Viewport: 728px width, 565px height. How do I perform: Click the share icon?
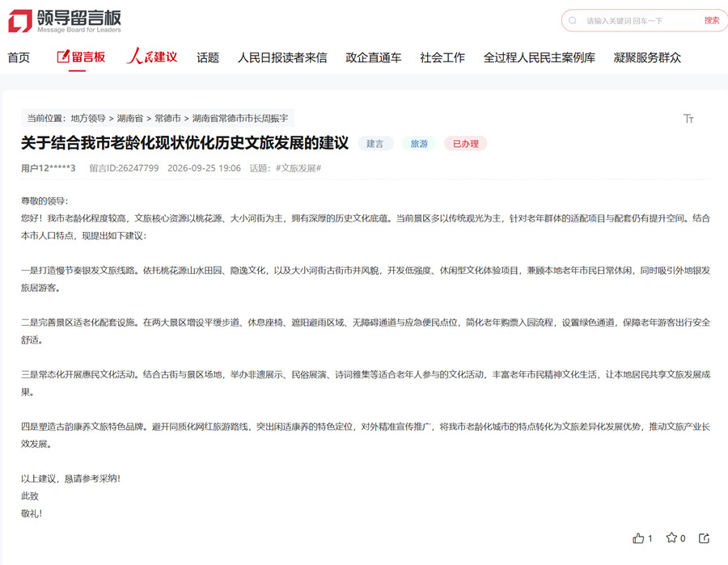(x=705, y=538)
